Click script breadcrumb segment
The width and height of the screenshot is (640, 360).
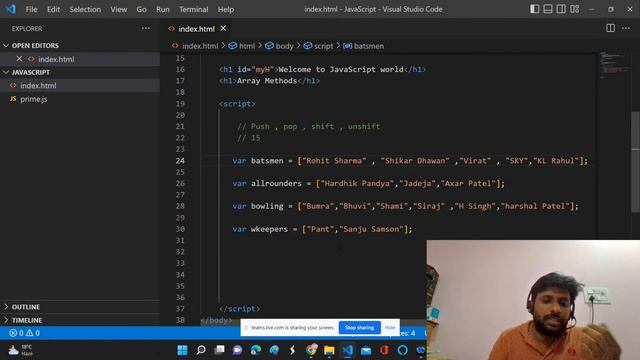(x=323, y=46)
